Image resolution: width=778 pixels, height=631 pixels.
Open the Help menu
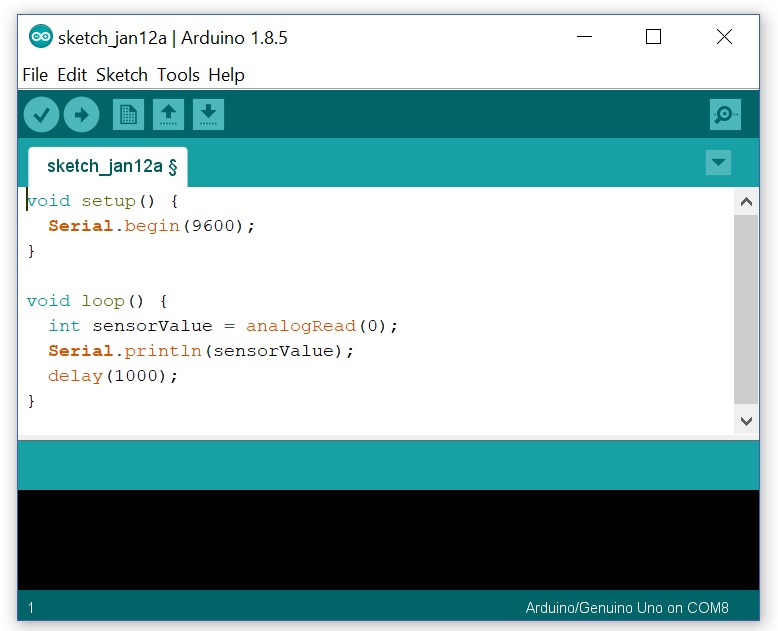click(x=226, y=75)
